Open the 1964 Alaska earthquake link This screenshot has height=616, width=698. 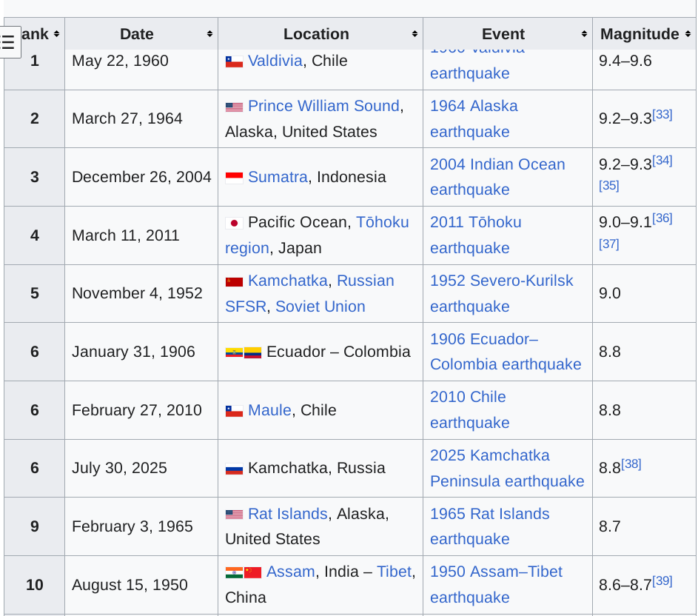[474, 118]
